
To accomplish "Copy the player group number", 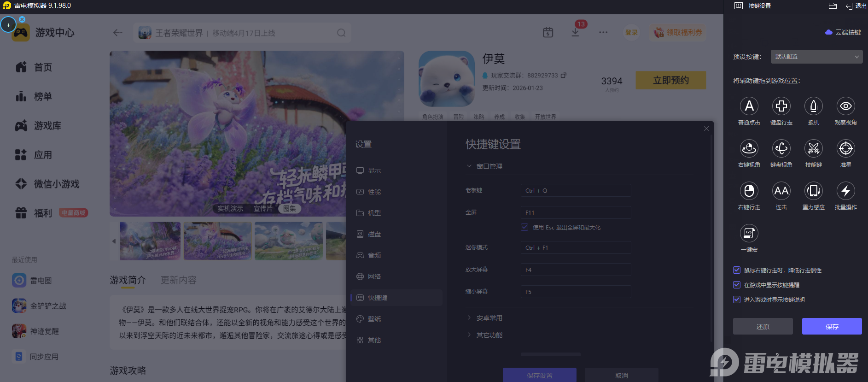I will tap(564, 75).
